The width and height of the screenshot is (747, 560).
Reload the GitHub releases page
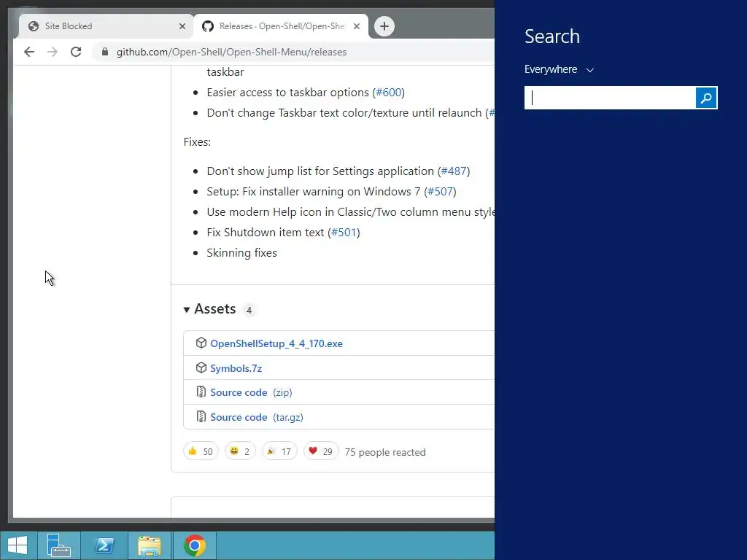pyautogui.click(x=76, y=52)
